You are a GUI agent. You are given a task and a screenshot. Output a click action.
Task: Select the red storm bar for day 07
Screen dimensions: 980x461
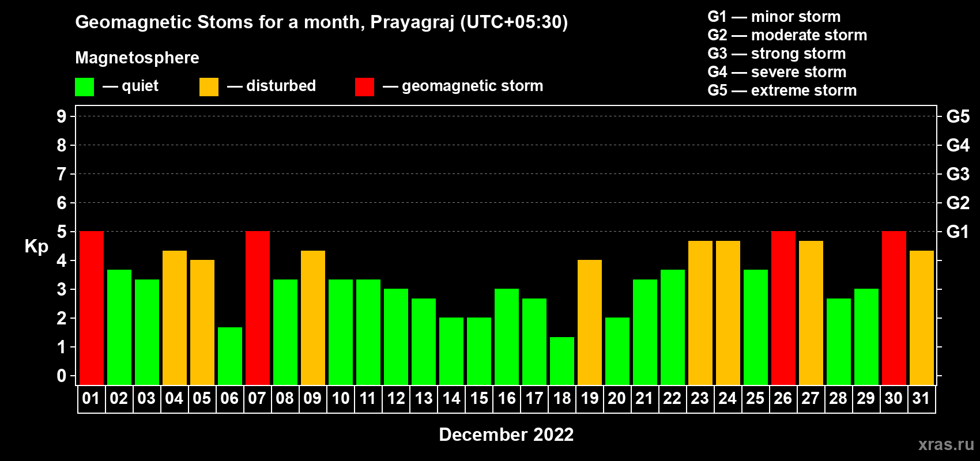coord(258,308)
